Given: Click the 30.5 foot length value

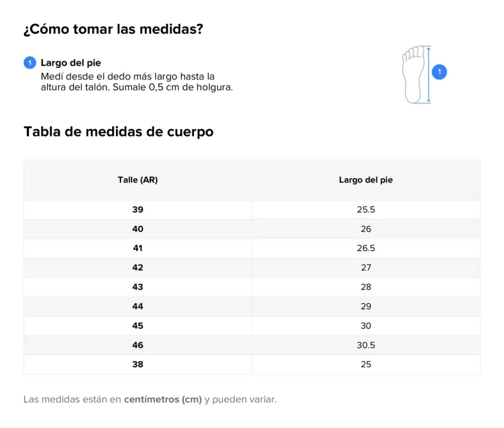Looking at the screenshot, I should click(x=365, y=345).
